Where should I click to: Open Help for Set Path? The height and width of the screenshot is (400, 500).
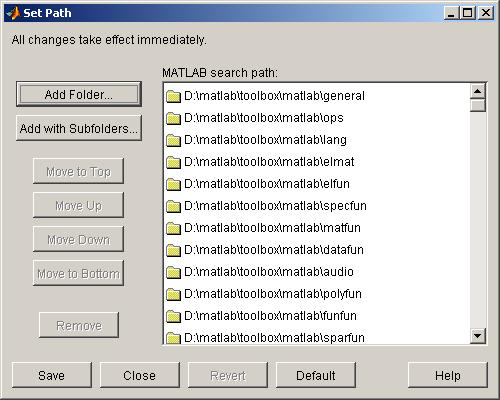click(448, 375)
